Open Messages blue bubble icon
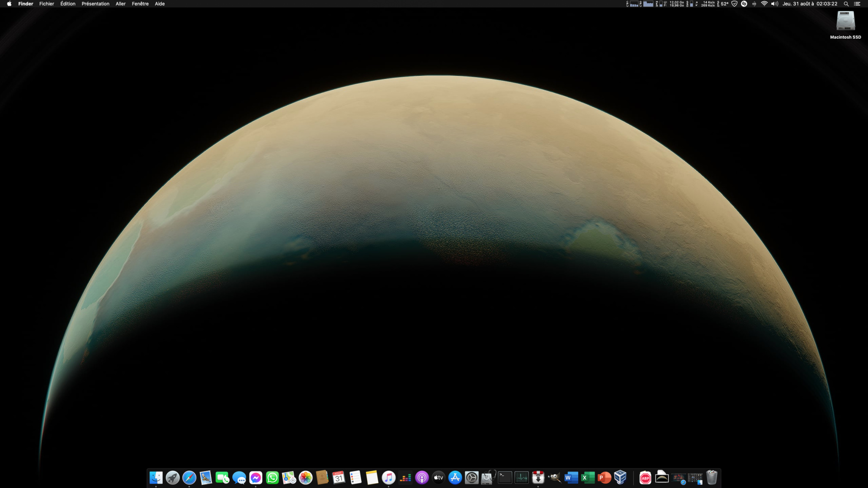This screenshot has height=488, width=868. [239, 478]
